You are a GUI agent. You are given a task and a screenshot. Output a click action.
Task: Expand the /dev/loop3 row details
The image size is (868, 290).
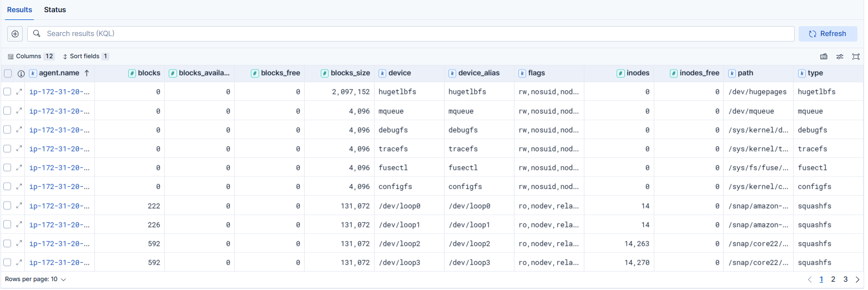(x=19, y=262)
